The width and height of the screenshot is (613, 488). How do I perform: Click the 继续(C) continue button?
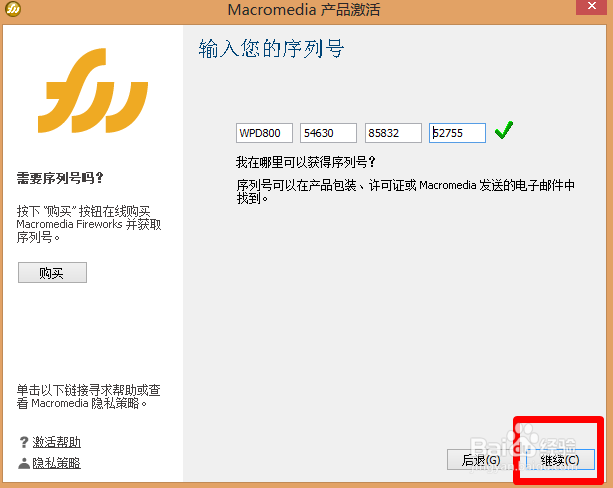[x=560, y=460]
